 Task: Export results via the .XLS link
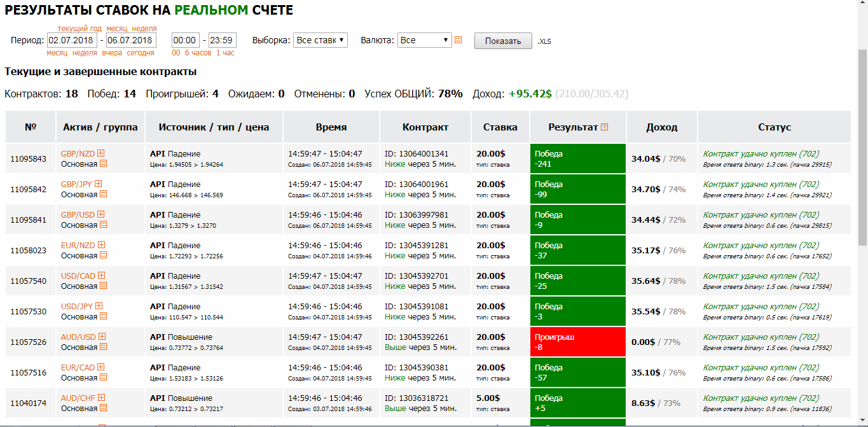tap(544, 41)
